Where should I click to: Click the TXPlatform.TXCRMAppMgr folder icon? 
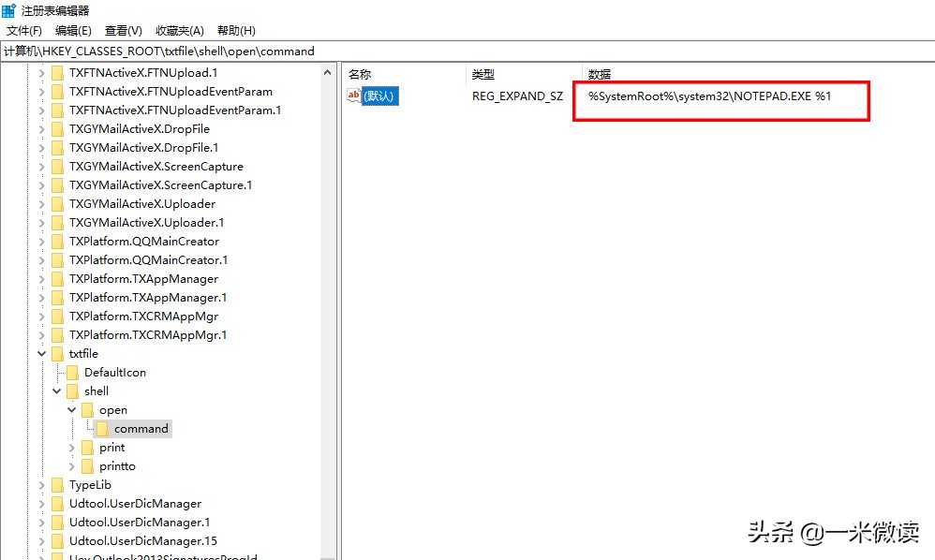(57, 317)
